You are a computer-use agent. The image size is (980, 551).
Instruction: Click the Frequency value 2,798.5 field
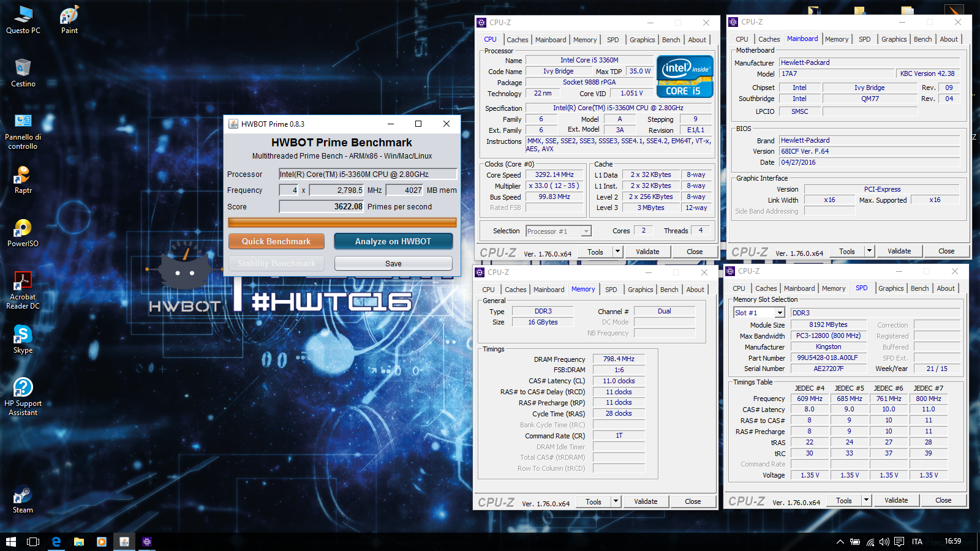(337, 190)
